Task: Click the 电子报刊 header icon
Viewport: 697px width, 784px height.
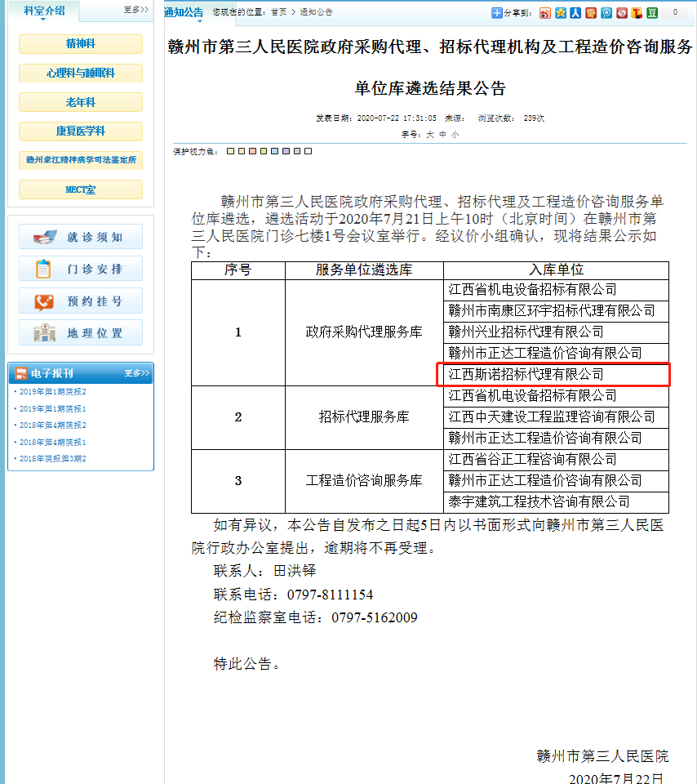Action: click(21, 373)
